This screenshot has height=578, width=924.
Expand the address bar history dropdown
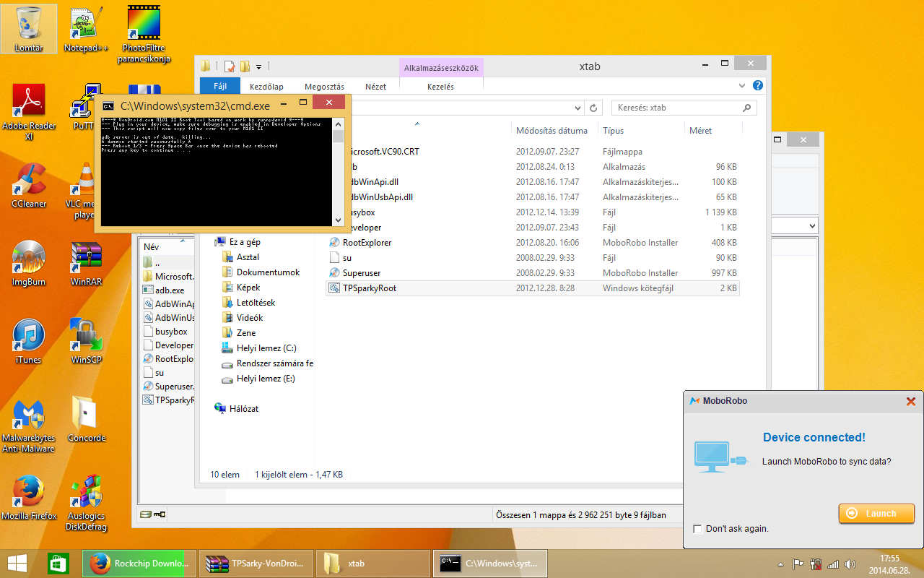tap(577, 108)
